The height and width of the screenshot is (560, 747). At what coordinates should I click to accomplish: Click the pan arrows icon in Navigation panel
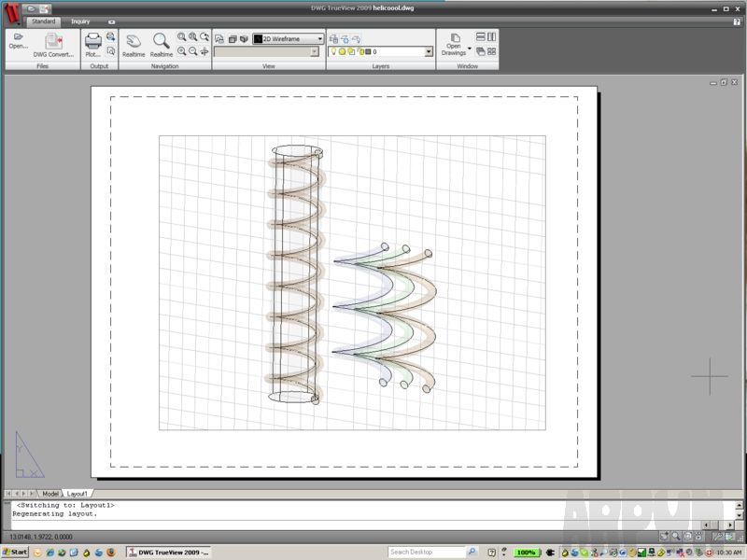click(204, 51)
